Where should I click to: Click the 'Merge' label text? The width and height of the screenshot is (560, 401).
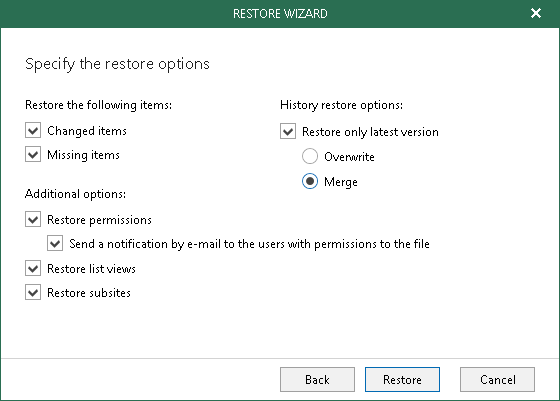pyautogui.click(x=341, y=182)
